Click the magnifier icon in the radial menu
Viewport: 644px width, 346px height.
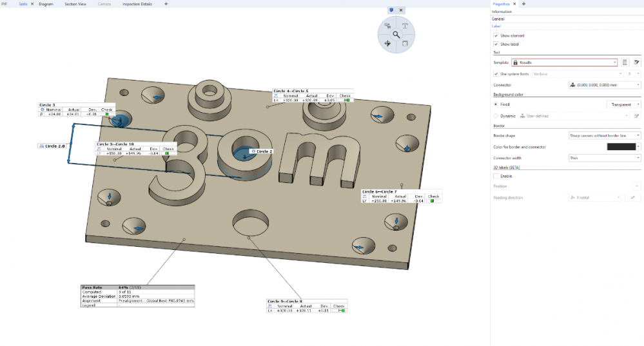click(396, 34)
